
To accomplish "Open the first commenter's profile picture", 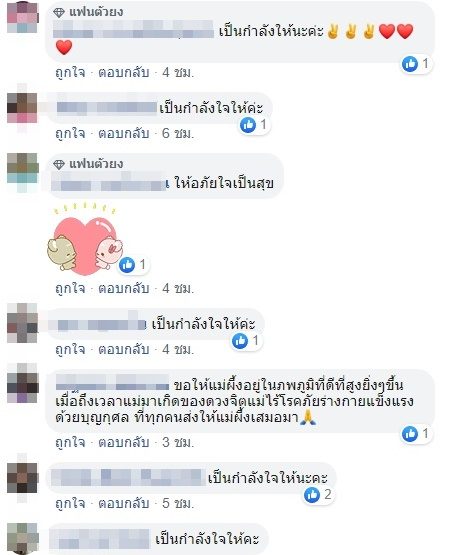I will [22, 17].
